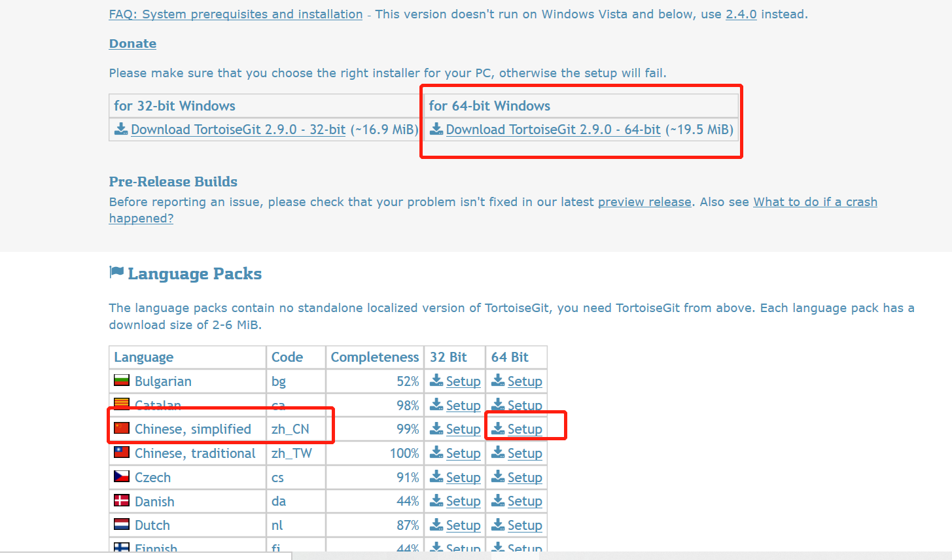
Task: Click Chinese simplified 32 Bit download icon
Action: pos(436,429)
